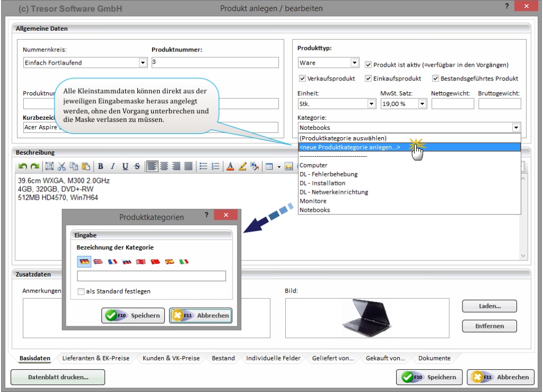The width and height of the screenshot is (543, 392).
Task: Click the 'Datenblatt drucken...' button
Action: pos(58,377)
